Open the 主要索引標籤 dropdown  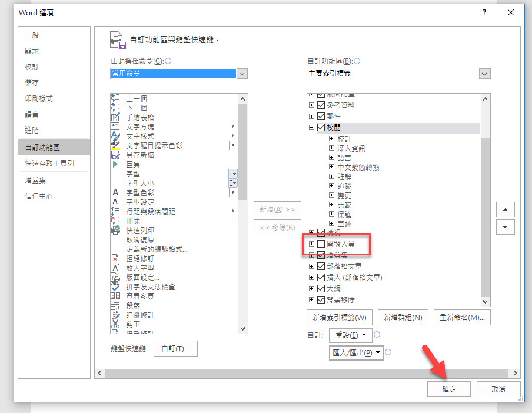click(484, 74)
